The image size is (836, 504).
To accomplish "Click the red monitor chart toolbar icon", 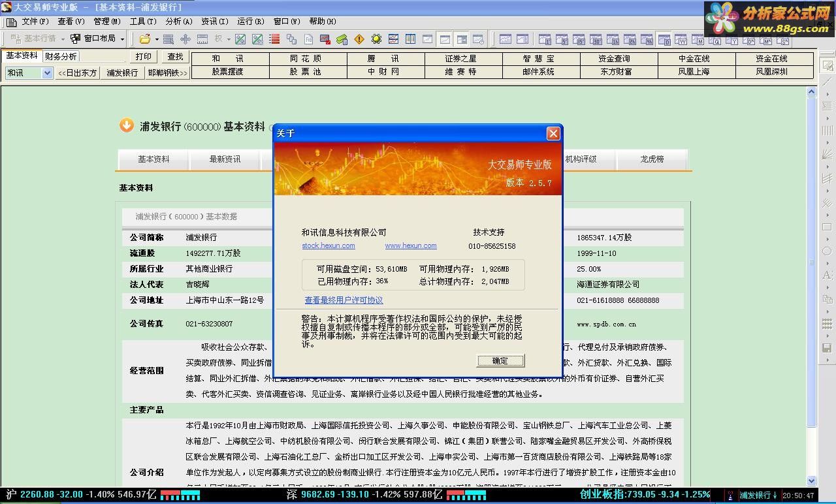I will click(x=325, y=39).
